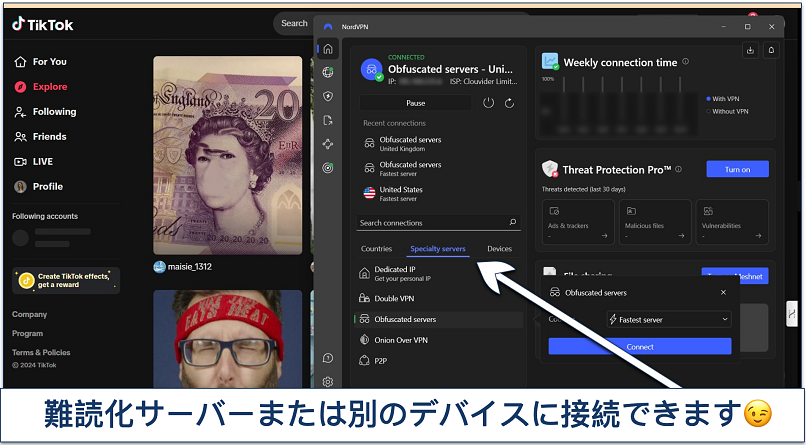
Task: Expand the Ads & trackers card
Action: point(577,222)
